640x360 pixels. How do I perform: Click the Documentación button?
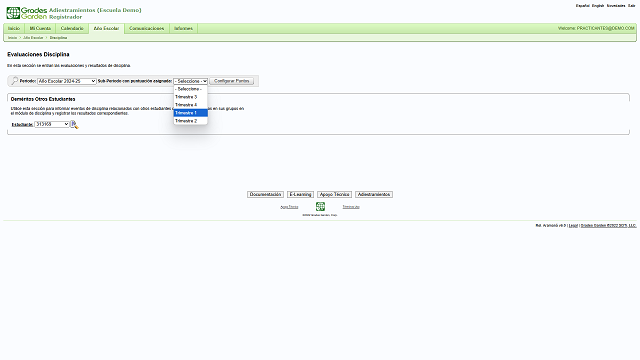[265, 195]
